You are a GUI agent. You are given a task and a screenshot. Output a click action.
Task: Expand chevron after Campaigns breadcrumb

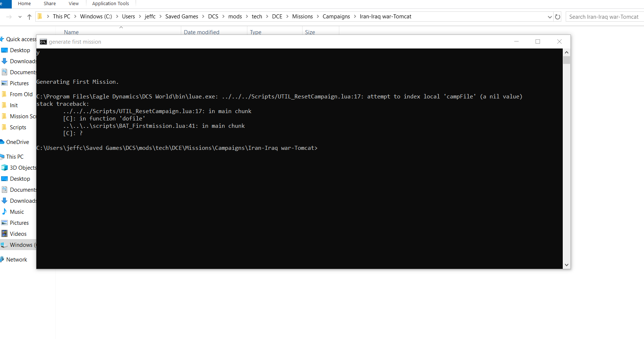click(355, 17)
